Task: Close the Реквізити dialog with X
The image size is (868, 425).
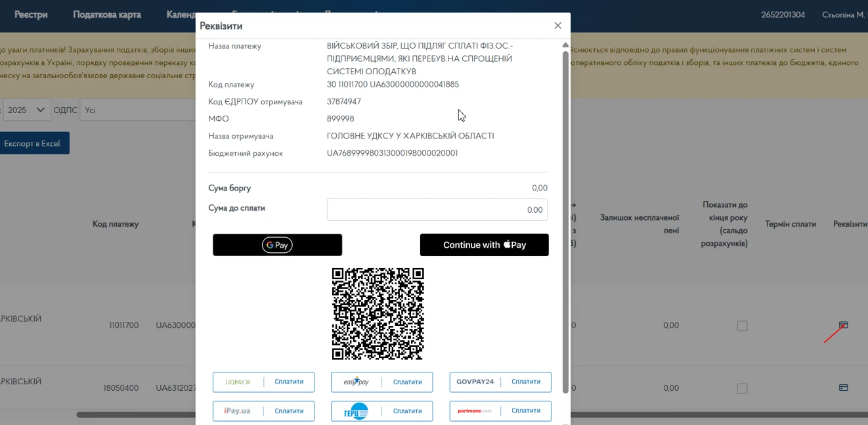Action: click(x=557, y=26)
